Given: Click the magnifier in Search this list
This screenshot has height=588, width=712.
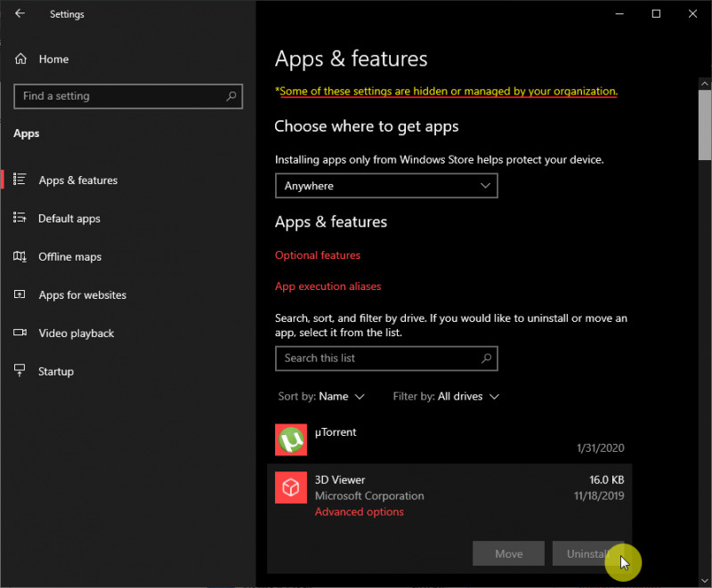Looking at the screenshot, I should point(486,358).
